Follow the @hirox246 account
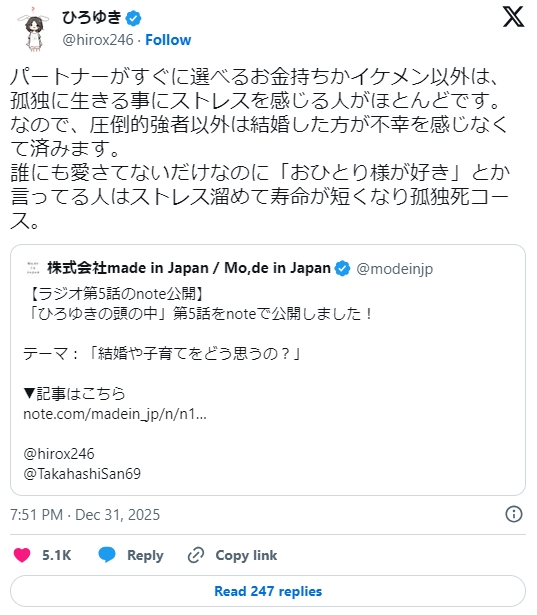 (x=168, y=40)
